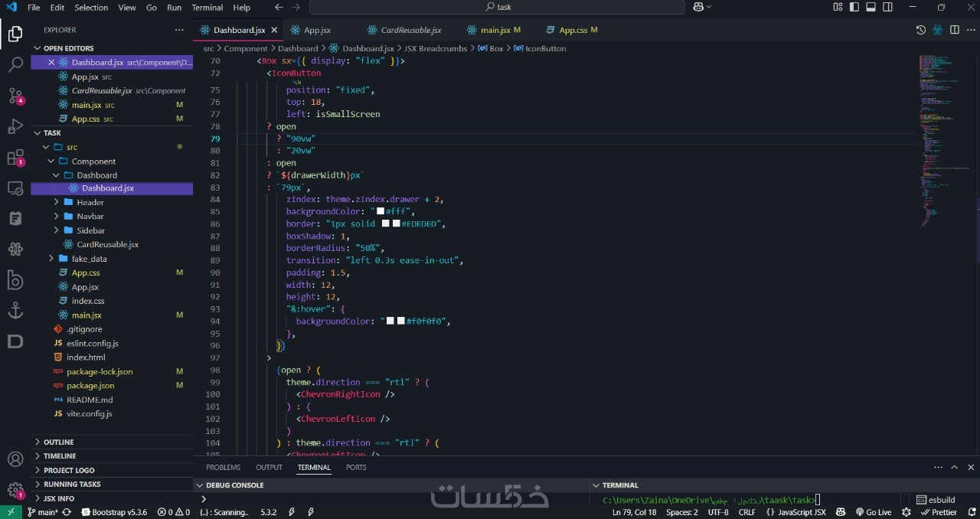Collapse the src folder
Screen dimensions: 980x519
[112, 147]
